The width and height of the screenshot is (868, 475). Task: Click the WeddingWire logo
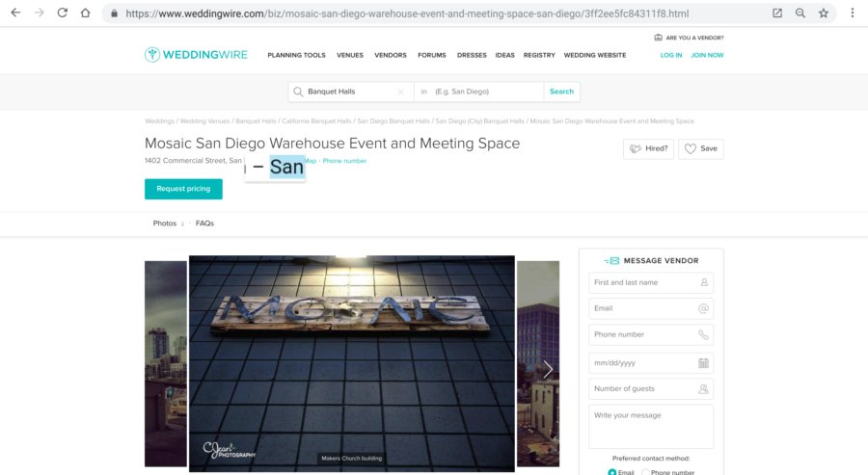(x=196, y=55)
